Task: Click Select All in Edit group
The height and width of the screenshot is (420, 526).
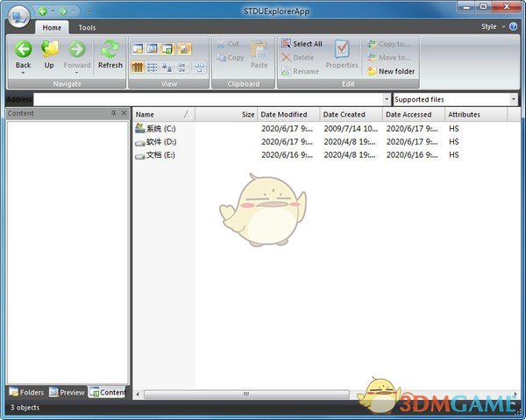Action: [302, 44]
